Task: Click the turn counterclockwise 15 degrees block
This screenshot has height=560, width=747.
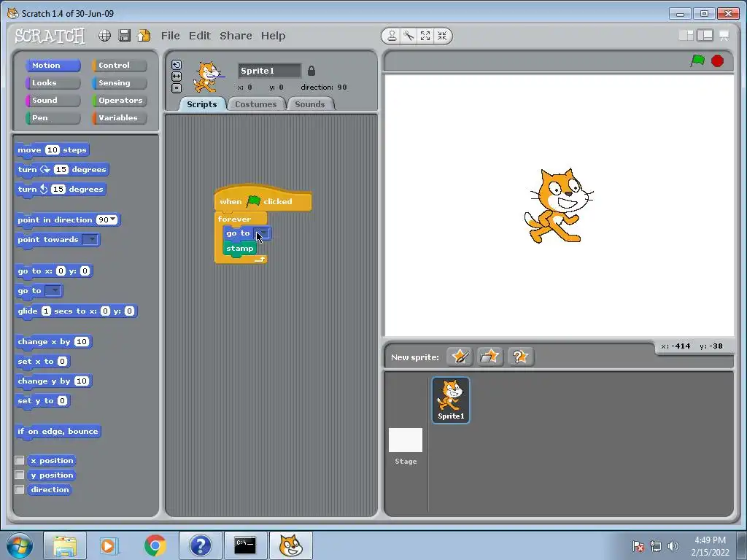Action: 61,190
